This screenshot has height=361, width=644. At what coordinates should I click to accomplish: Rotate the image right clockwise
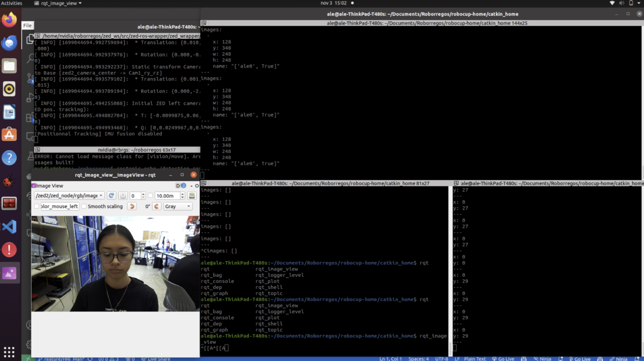tap(157, 206)
